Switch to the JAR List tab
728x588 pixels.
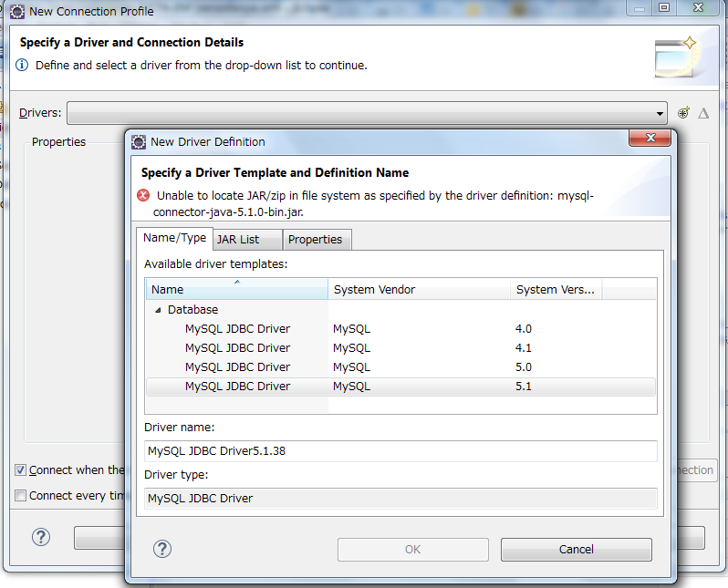(x=238, y=239)
